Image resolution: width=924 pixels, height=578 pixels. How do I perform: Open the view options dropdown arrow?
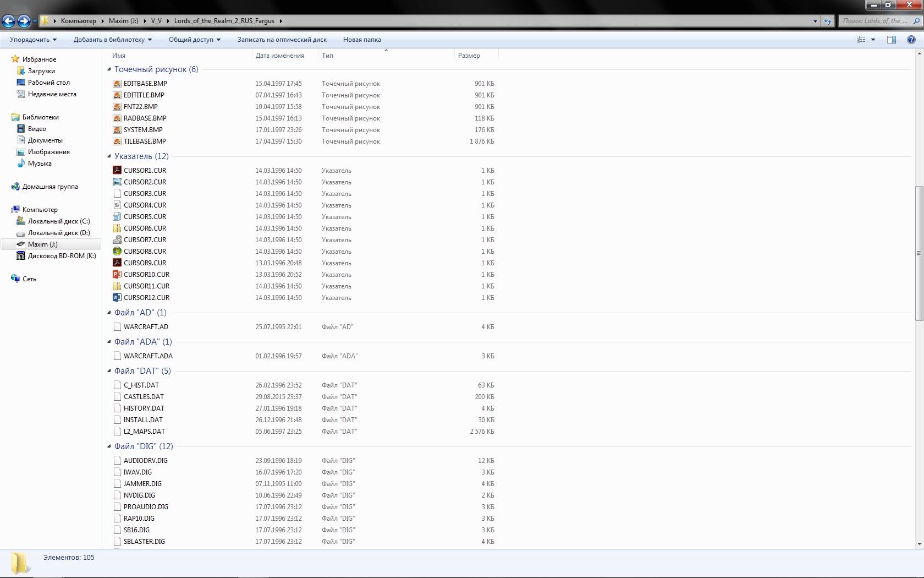pos(873,40)
